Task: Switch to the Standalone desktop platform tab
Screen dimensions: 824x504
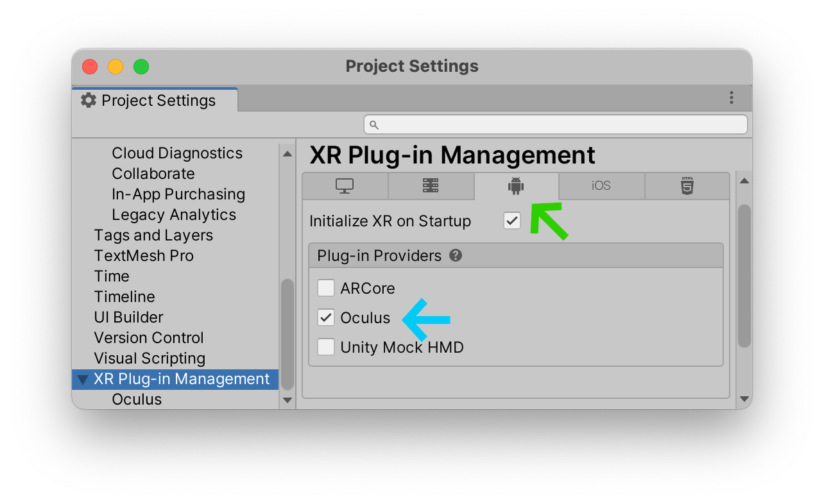Action: (345, 186)
